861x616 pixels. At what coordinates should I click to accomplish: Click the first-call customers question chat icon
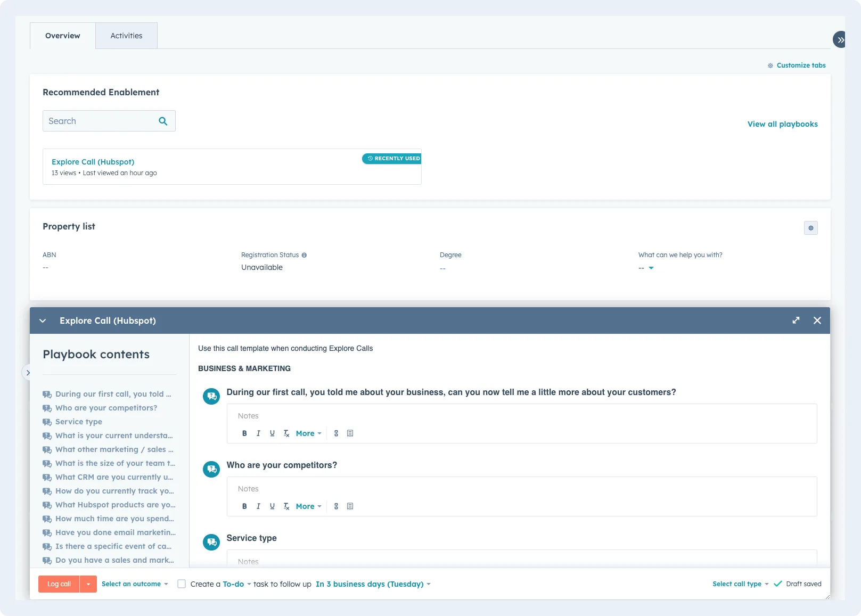coord(211,396)
